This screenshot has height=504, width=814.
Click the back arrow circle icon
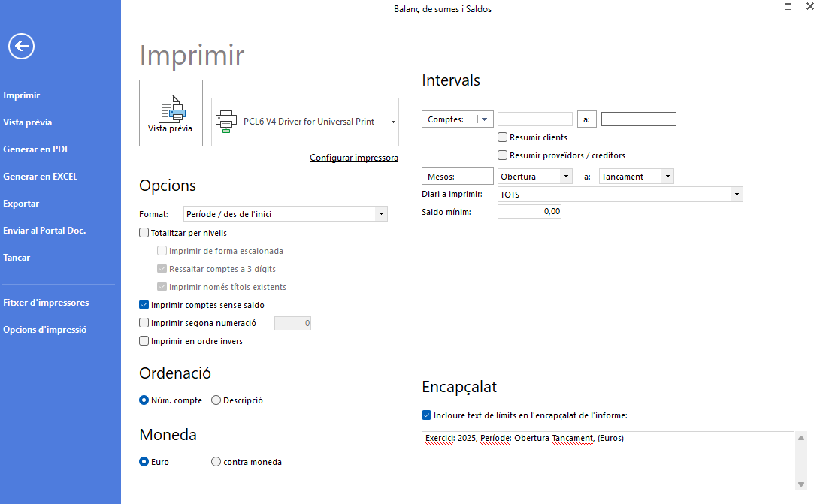[x=21, y=47]
